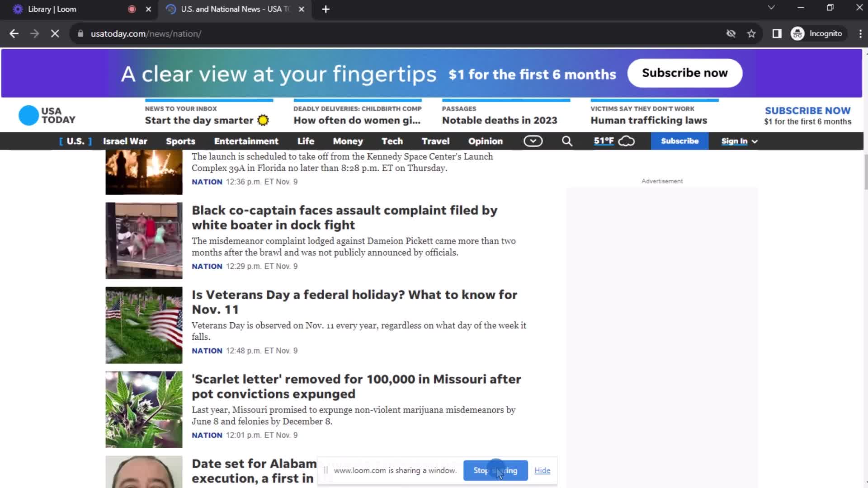This screenshot has width=868, height=488.
Task: Click the Incognito mode icon
Action: [798, 33]
